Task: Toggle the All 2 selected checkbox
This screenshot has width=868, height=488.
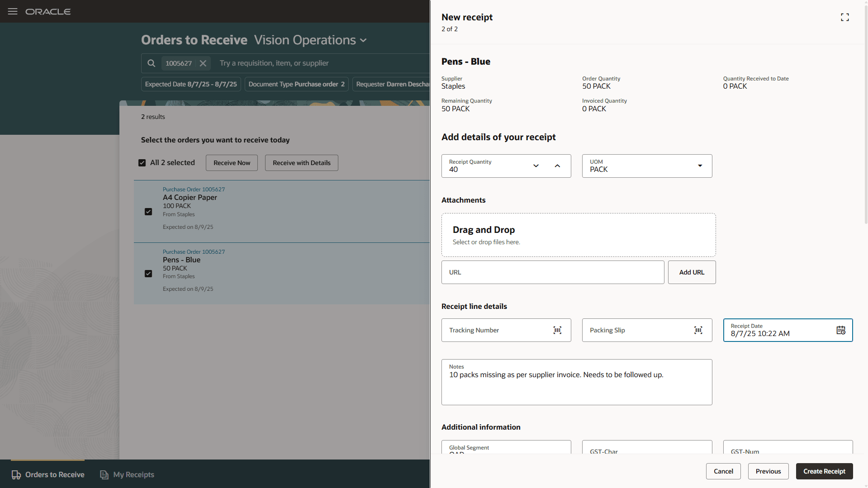Action: (x=142, y=163)
